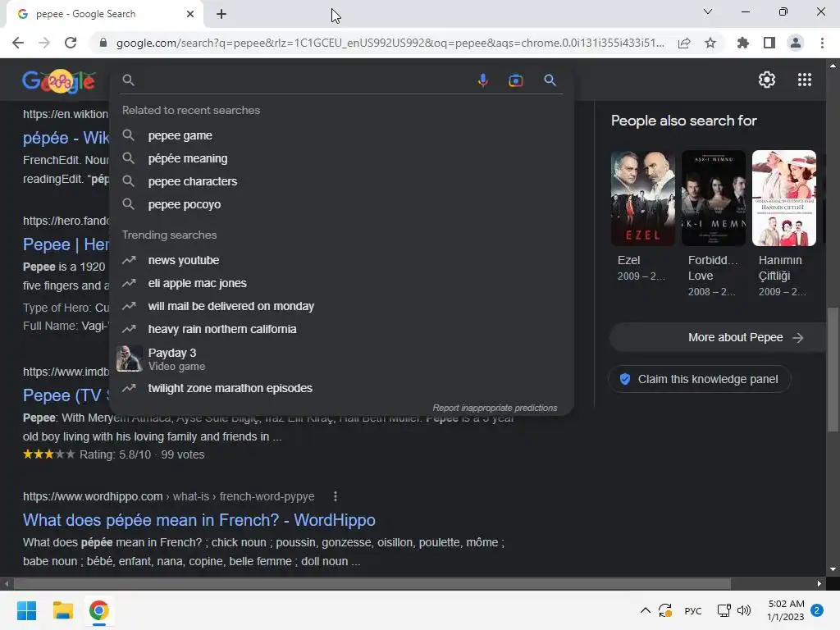Open tab search chevron in title bar
Viewport: 840px width, 630px height.
click(x=708, y=11)
